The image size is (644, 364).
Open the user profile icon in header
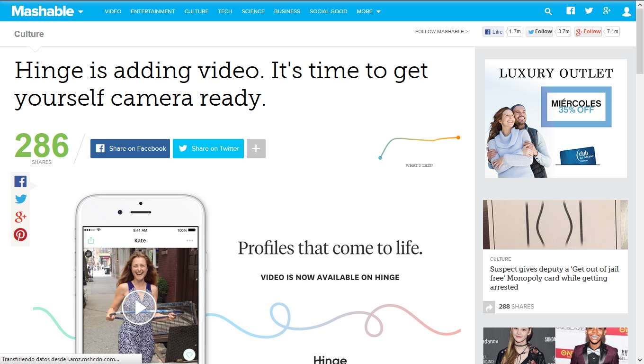626,11
